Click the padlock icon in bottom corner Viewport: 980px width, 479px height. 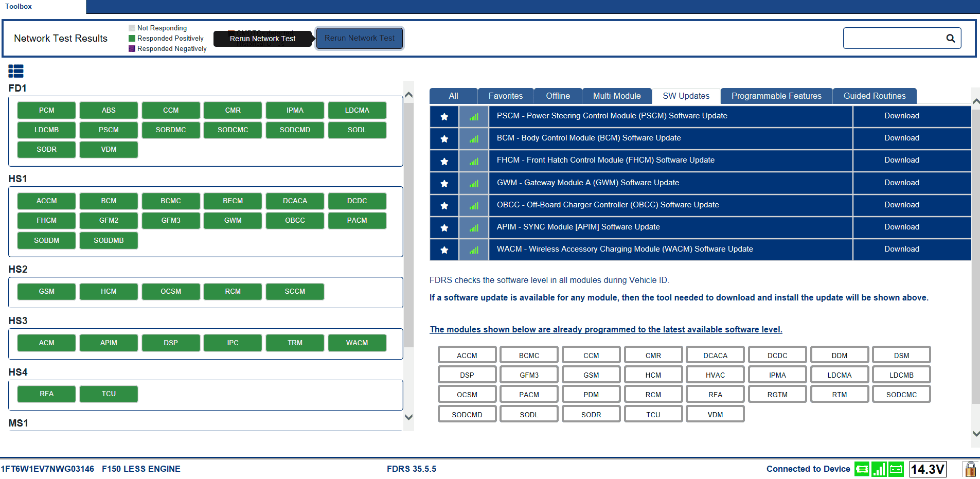(970, 469)
